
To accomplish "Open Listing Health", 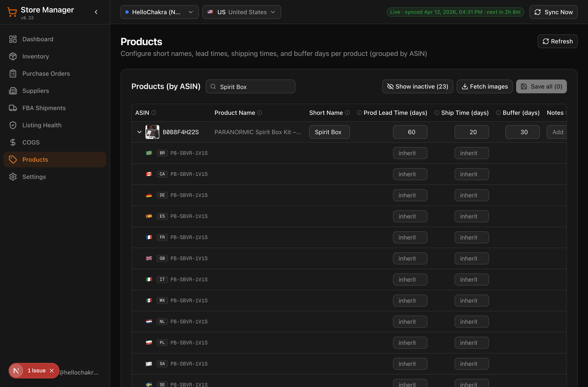I will [55, 125].
